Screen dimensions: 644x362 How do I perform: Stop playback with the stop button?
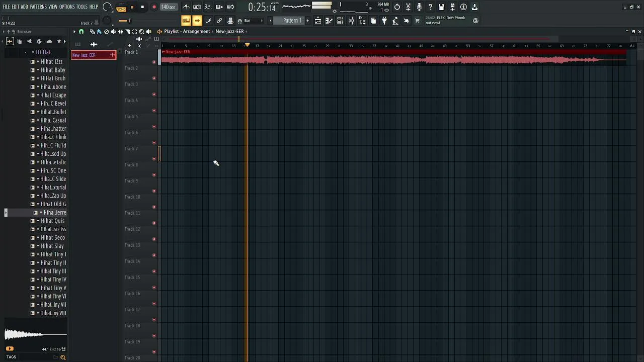click(142, 7)
